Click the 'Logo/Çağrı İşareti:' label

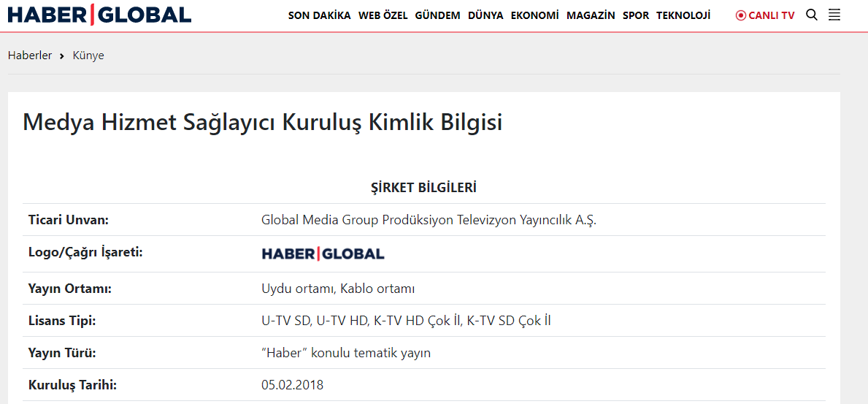pyautogui.click(x=86, y=253)
